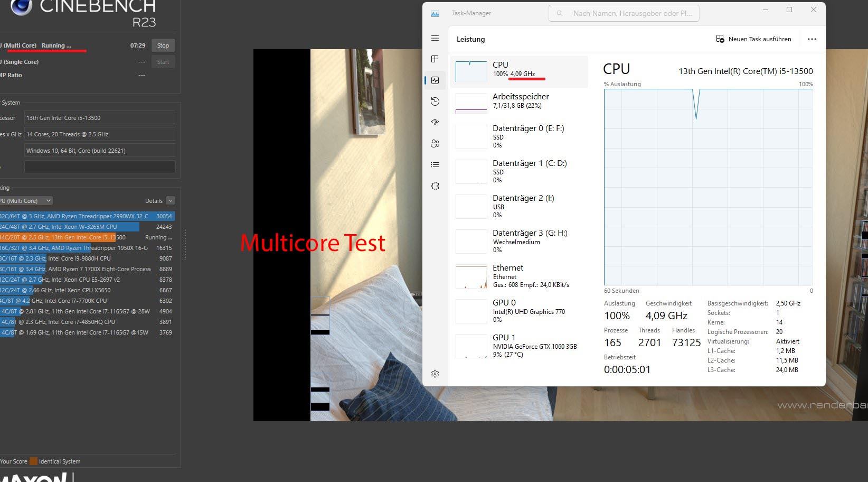This screenshot has width=868, height=482.
Task: Click the 4,09 GHz Geschwindigkeit value
Action: coord(666,316)
